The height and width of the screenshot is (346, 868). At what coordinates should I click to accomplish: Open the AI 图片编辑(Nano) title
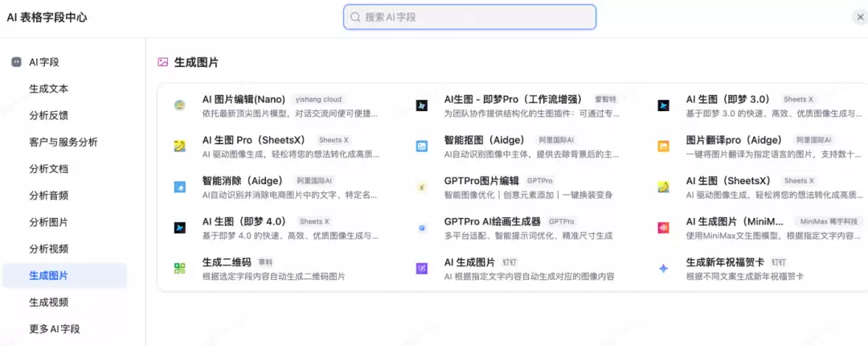point(244,99)
